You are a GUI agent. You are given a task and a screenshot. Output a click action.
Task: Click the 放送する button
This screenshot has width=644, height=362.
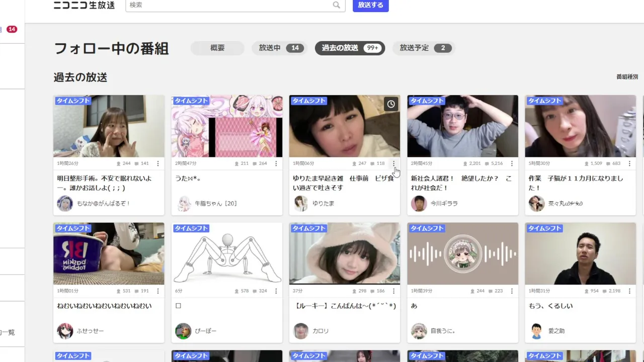click(371, 5)
